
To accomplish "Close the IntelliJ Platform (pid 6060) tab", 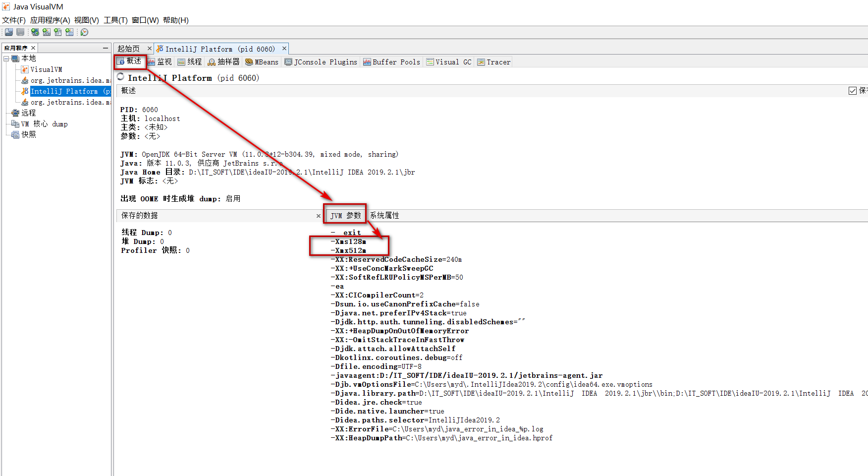I will (x=284, y=49).
